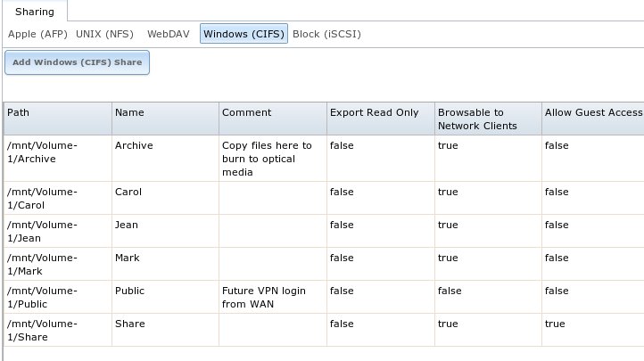Sort by Browsable to Network Clients column
Image resolution: width=644 pixels, height=361 pixels.
(488, 119)
